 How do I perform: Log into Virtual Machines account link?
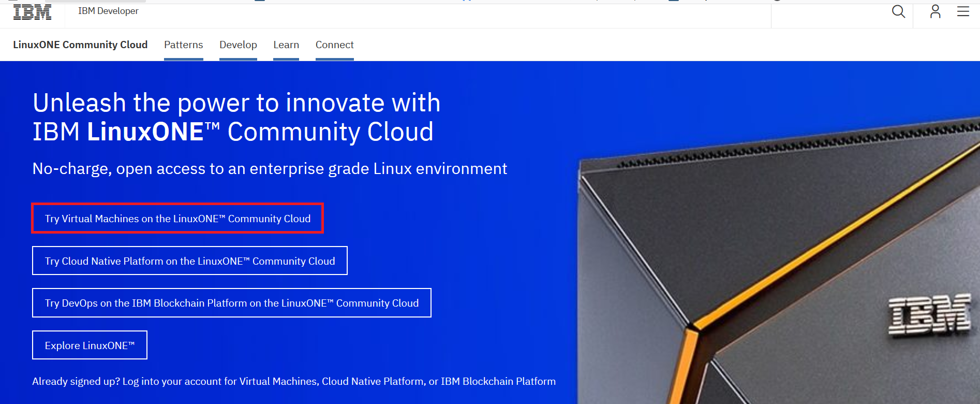278,382
